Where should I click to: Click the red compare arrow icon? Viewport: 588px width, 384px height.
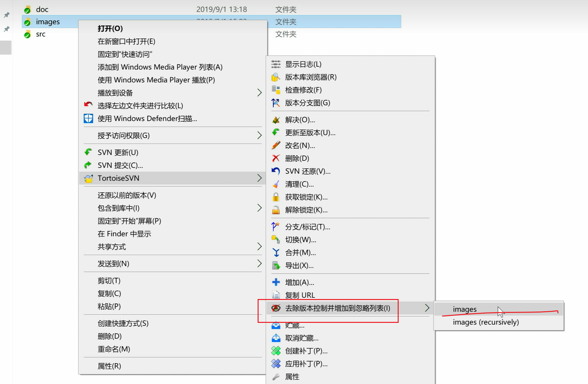click(88, 105)
